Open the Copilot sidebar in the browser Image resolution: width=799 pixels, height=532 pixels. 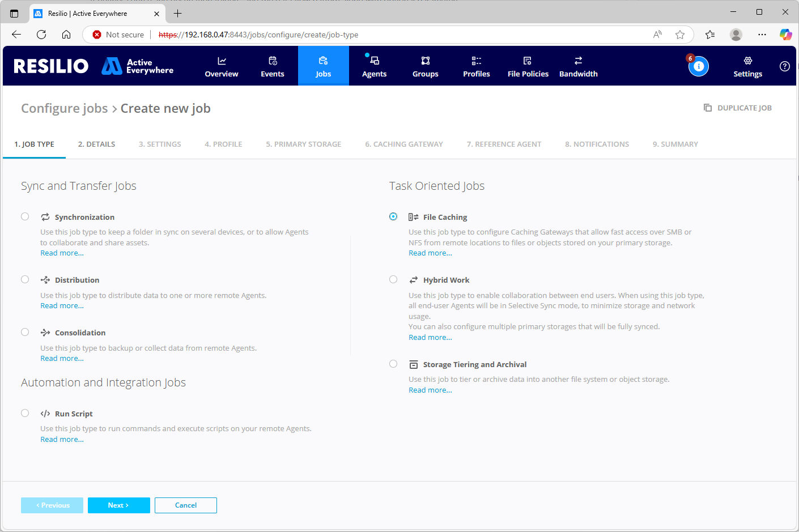(x=786, y=35)
